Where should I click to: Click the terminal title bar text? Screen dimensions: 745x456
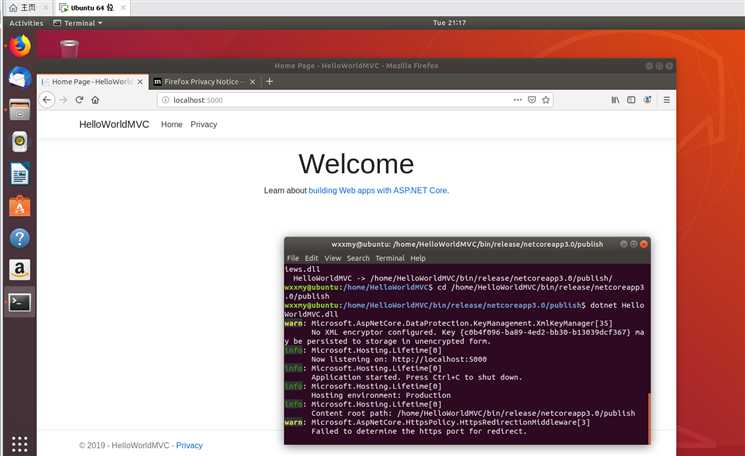point(467,244)
